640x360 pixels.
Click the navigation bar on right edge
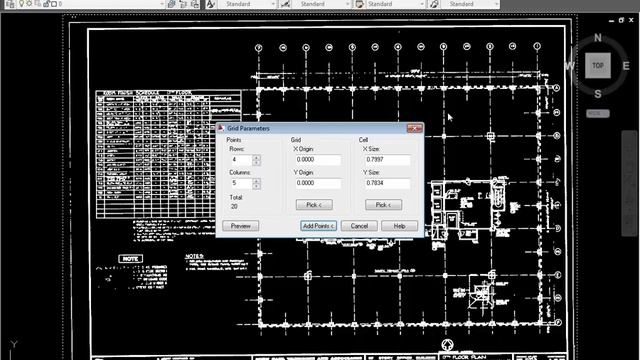point(630,183)
